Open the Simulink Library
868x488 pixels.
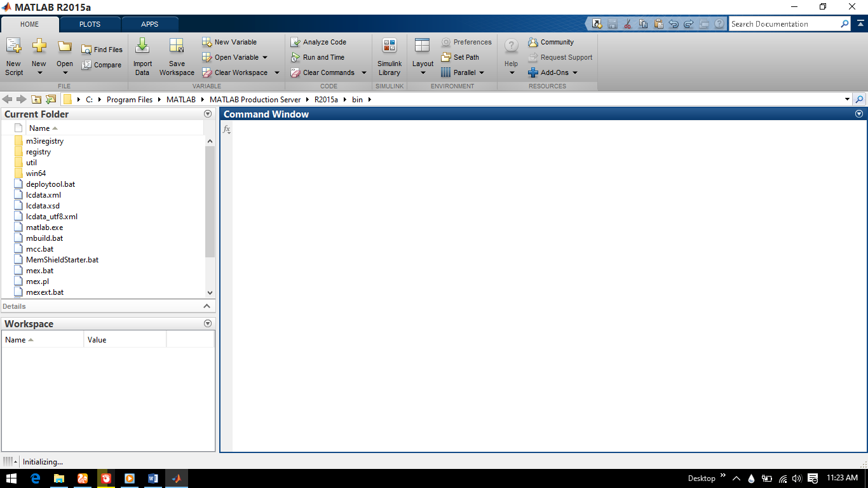389,56
